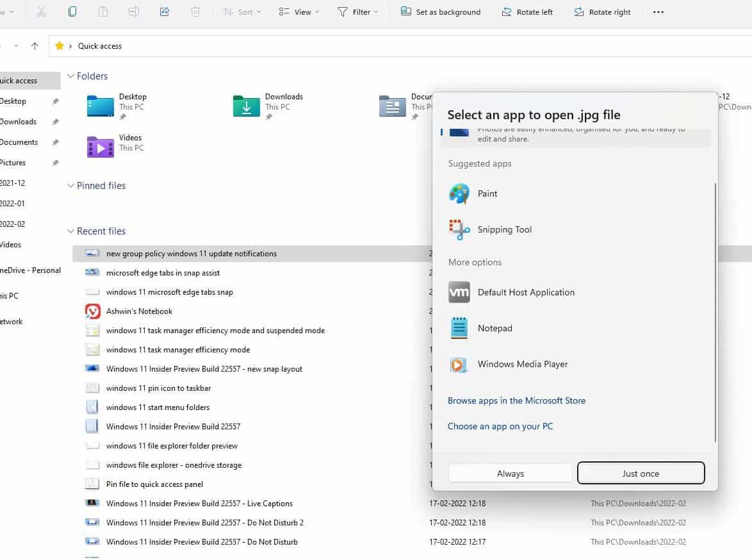
Task: Click the Paste clipboard icon
Action: coord(102,12)
